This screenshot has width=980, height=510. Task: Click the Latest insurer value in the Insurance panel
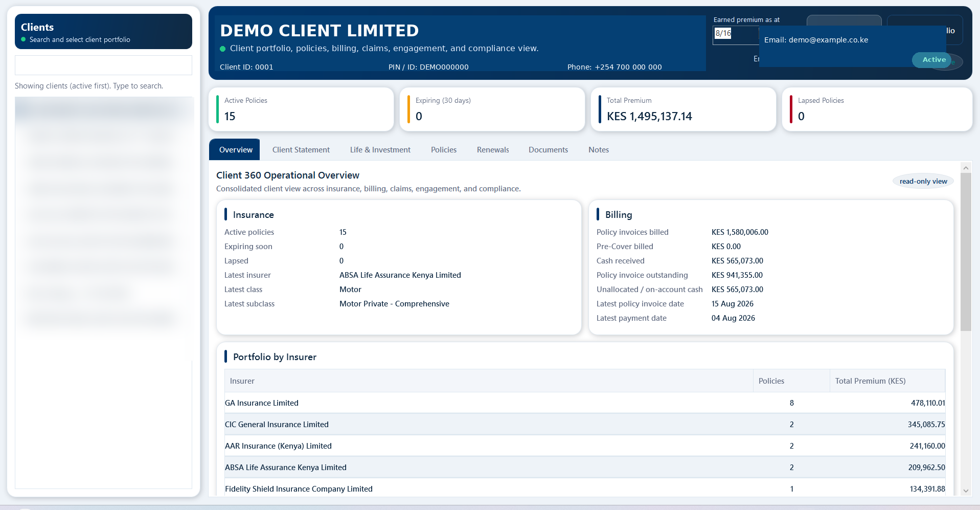tap(400, 275)
